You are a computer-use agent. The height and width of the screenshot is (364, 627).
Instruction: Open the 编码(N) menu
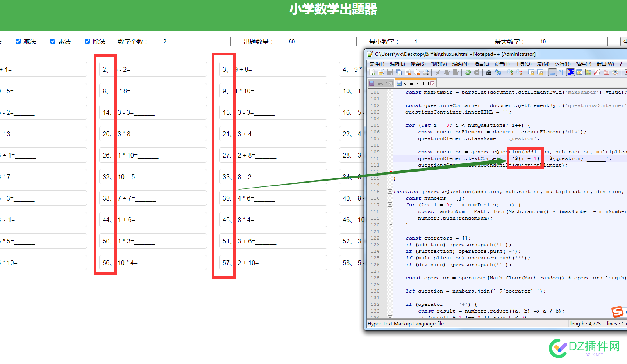pos(460,64)
